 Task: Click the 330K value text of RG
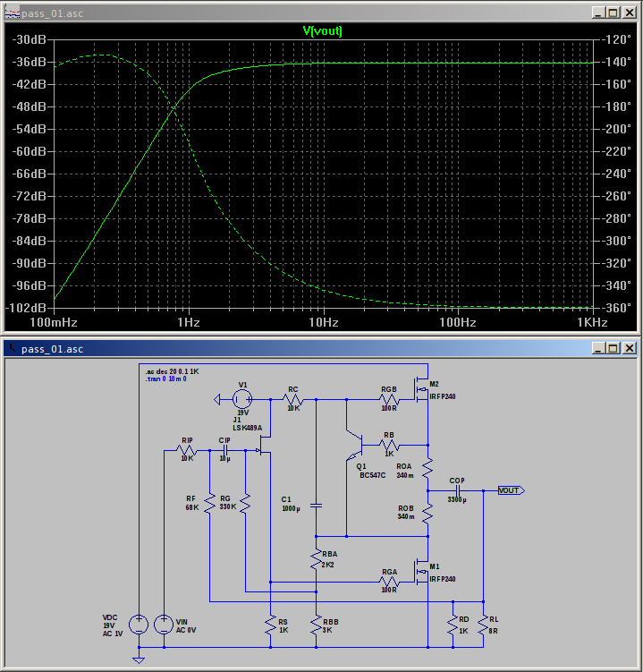(228, 506)
